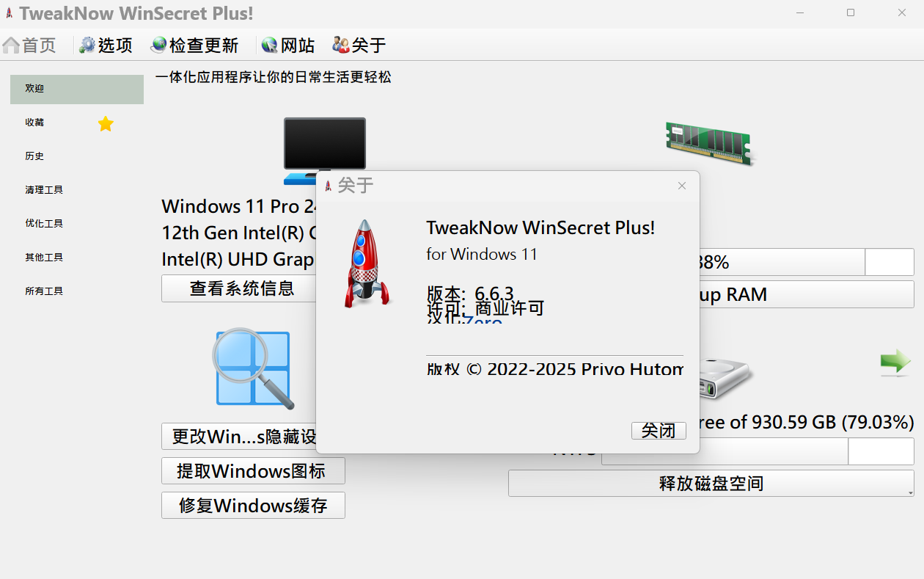Image resolution: width=924 pixels, height=579 pixels.
Task: Click the magnifier over Windows logo icon
Action: click(253, 368)
